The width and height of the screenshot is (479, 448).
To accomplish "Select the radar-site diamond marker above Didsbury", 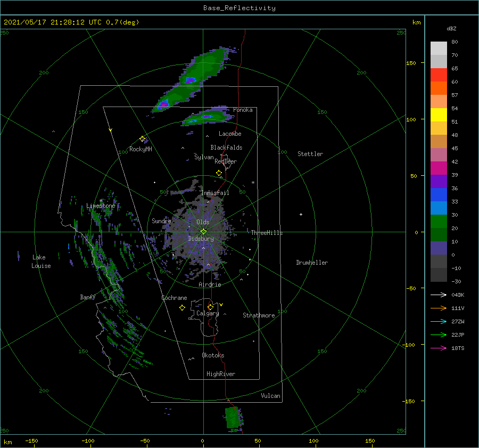I will click(x=203, y=232).
